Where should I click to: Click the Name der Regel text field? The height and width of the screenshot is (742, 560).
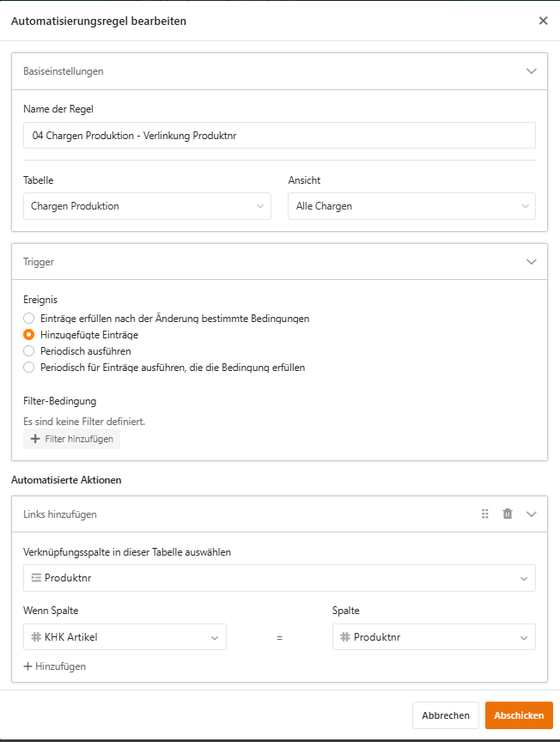(x=279, y=136)
